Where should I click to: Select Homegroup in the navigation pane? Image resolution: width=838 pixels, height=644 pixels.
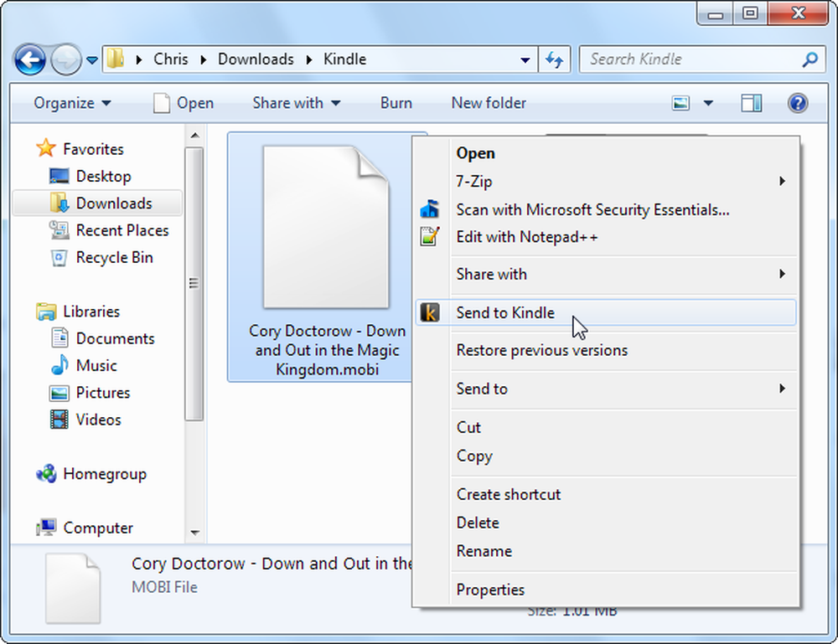tap(91, 474)
